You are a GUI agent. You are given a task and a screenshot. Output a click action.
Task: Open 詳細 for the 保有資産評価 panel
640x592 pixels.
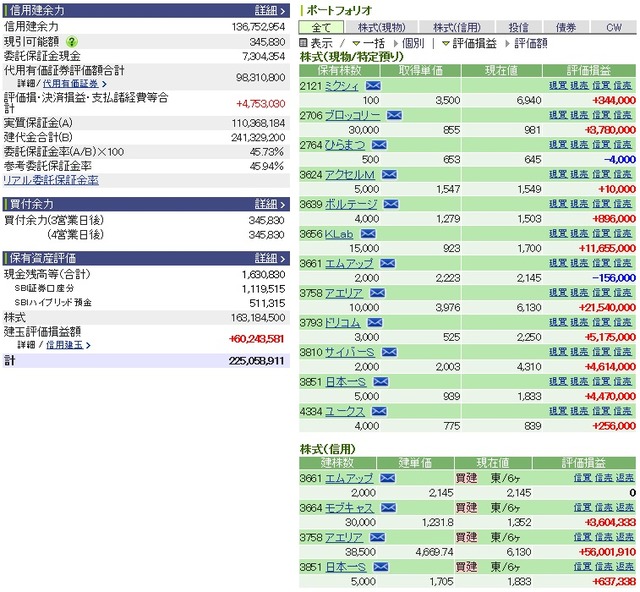pos(269,258)
